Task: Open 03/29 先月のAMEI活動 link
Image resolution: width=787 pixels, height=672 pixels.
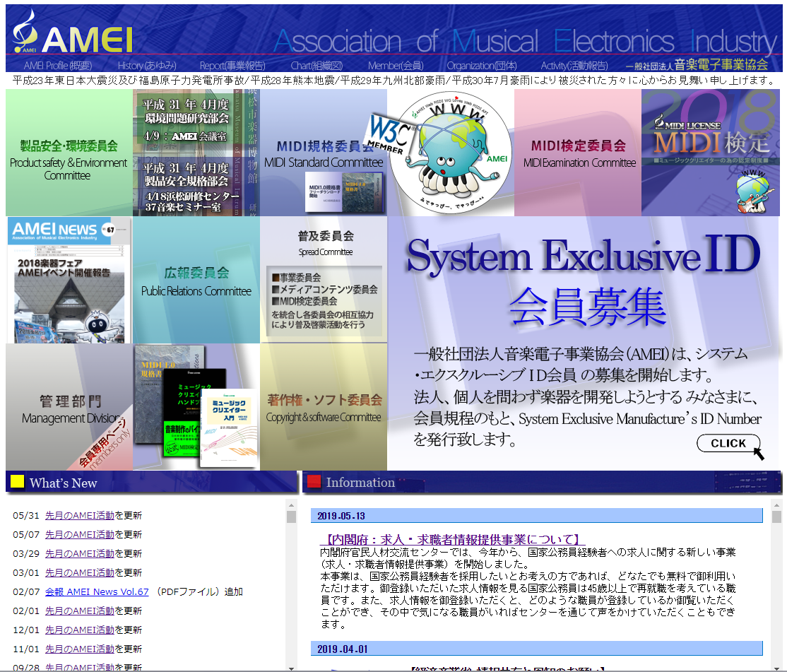Action: [80, 553]
